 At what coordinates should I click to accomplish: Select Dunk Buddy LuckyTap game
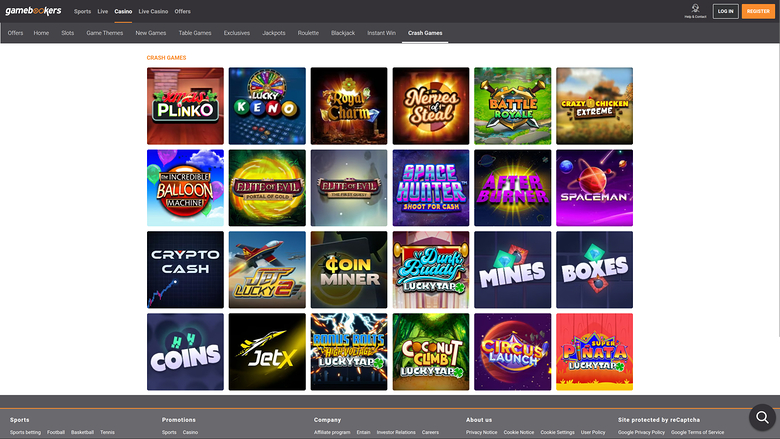click(x=431, y=269)
